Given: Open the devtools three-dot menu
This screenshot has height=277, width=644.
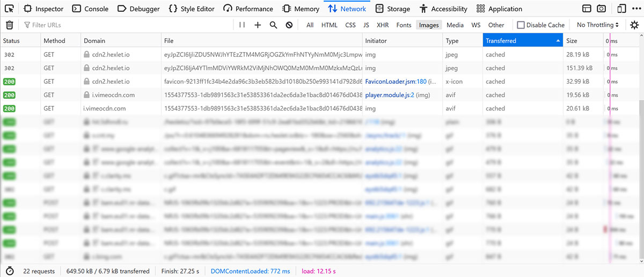Looking at the screenshot, I should point(636,9).
